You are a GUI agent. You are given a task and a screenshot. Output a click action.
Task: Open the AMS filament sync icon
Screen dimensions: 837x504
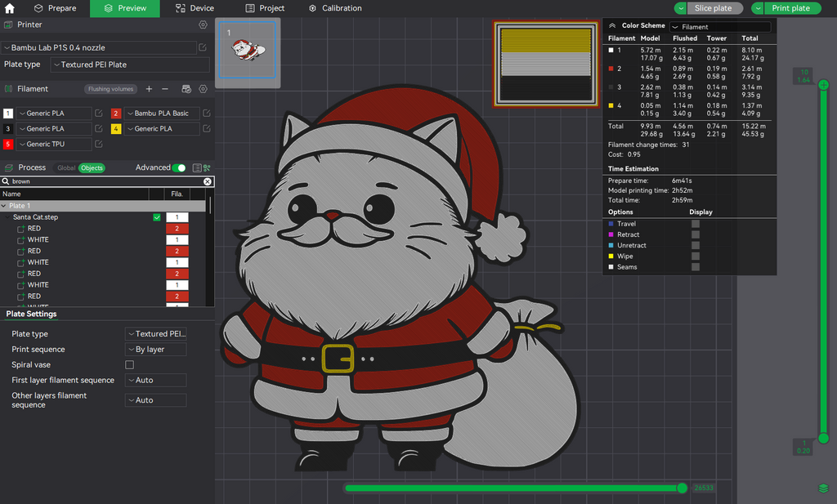[186, 89]
